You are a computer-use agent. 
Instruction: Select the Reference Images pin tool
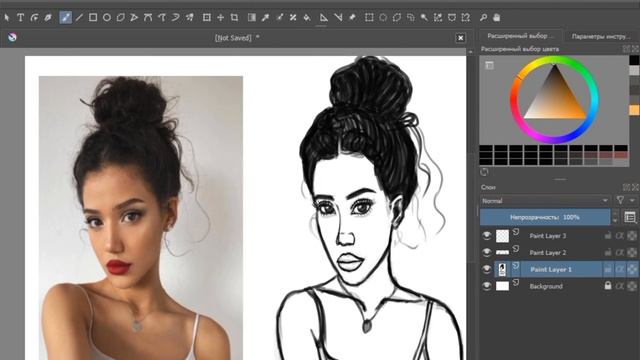point(352,18)
